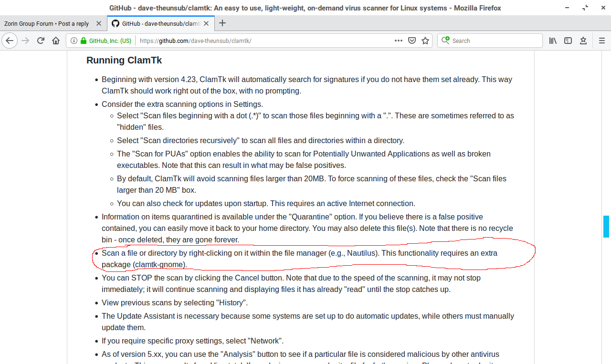This screenshot has height=364, width=611.
Task: Click the browser Back arrow button
Action: [10, 41]
